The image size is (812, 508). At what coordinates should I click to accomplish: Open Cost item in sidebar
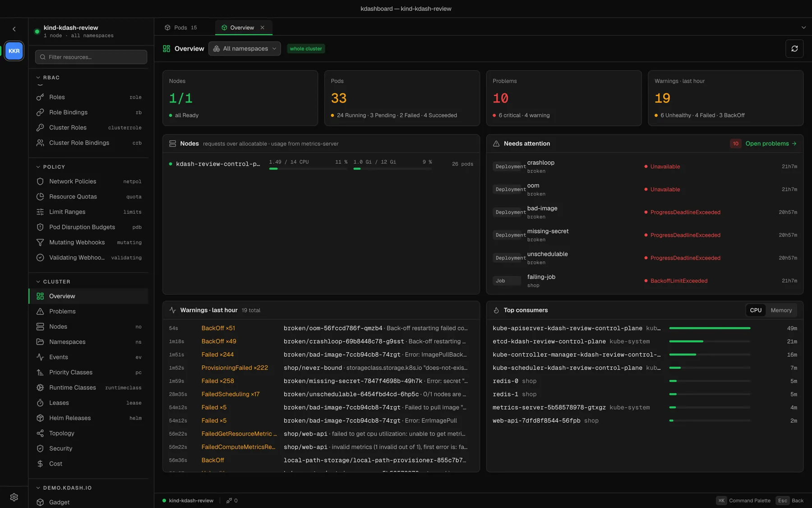[x=88, y=464]
